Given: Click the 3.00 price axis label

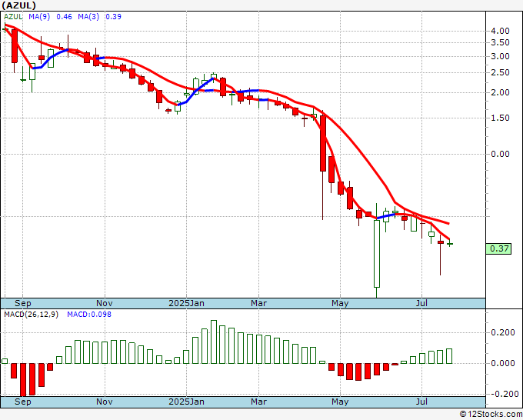Looking at the screenshot, I should (x=501, y=56).
